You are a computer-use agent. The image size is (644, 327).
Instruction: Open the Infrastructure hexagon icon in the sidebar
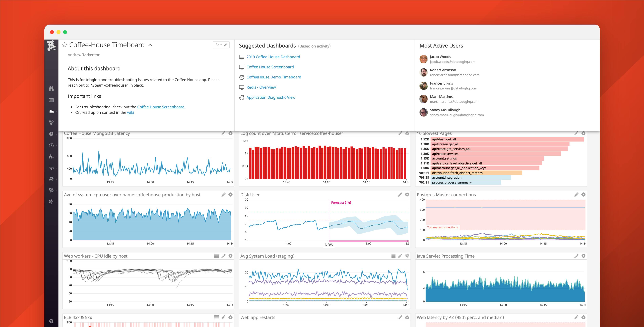pos(51,122)
